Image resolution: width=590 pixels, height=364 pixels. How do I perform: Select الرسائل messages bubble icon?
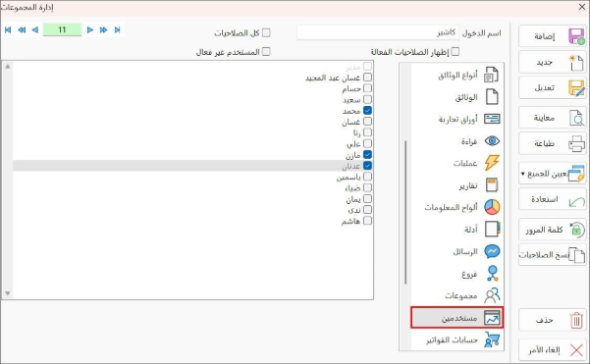coord(492,251)
